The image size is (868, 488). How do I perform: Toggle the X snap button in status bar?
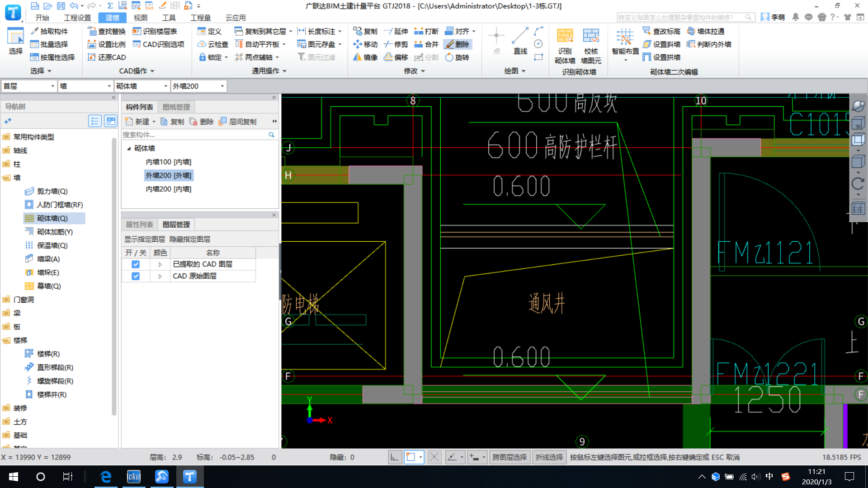point(434,457)
